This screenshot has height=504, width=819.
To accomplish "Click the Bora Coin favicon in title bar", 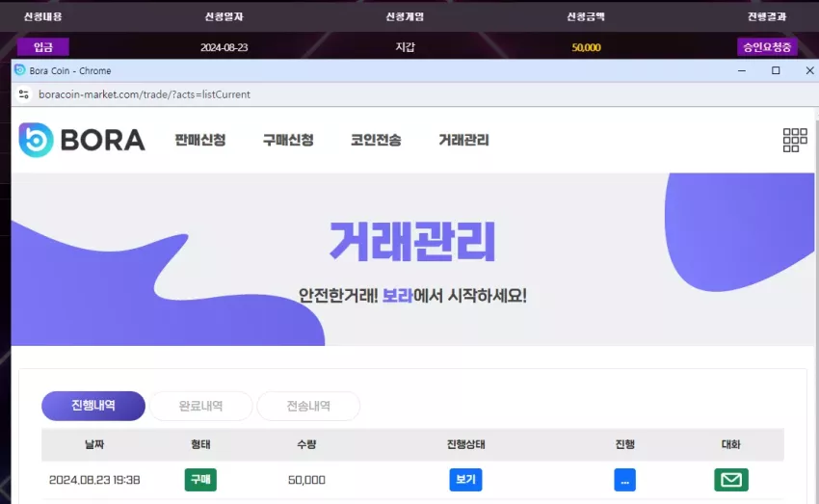I will click(20, 70).
